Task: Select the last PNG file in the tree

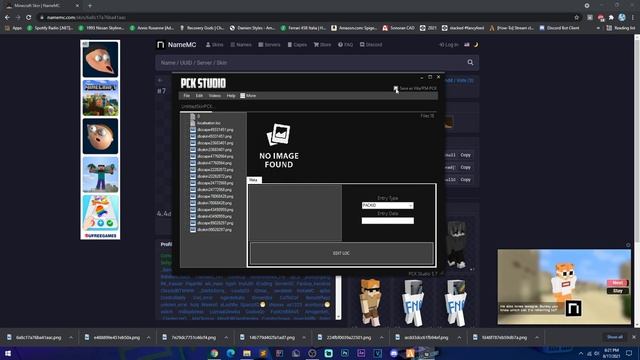Action: [211, 230]
